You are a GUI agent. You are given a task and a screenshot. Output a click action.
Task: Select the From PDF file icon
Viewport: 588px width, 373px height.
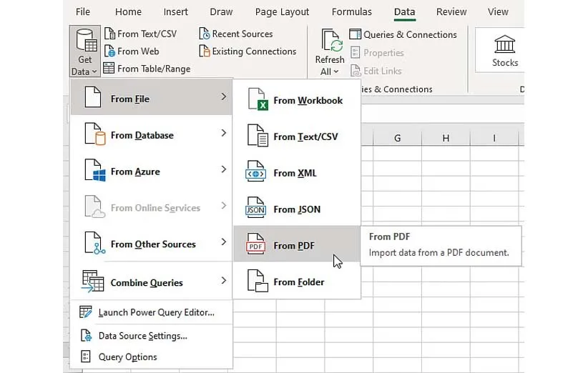coord(255,246)
